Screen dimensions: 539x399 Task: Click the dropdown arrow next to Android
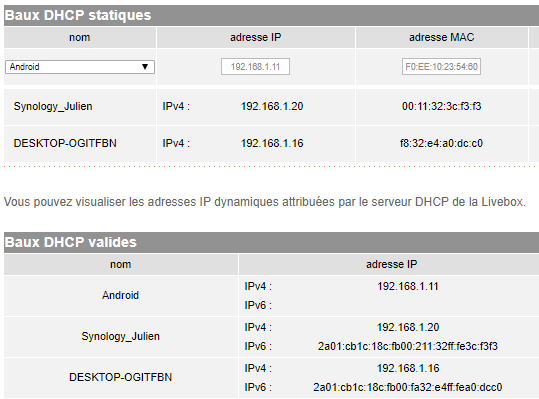(x=145, y=67)
